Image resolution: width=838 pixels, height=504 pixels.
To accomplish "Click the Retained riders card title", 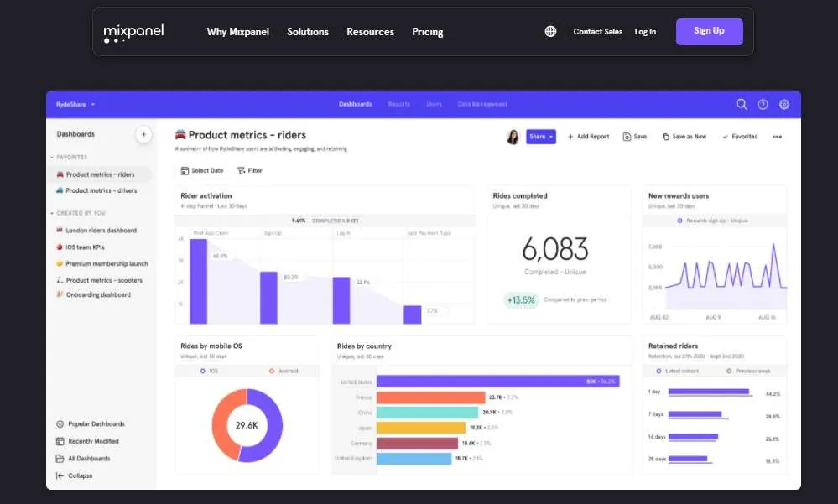I will click(x=673, y=346).
